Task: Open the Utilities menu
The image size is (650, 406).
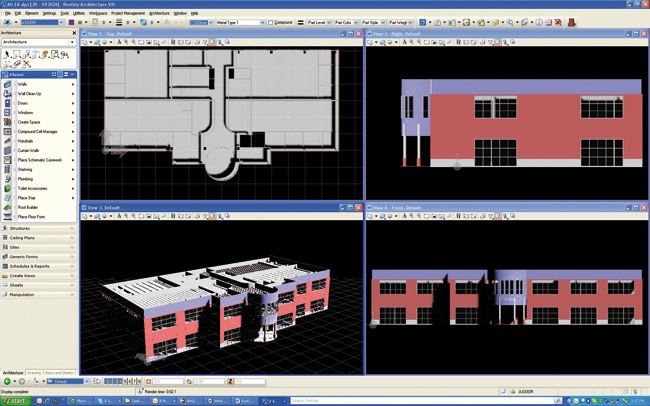Action: coord(79,13)
